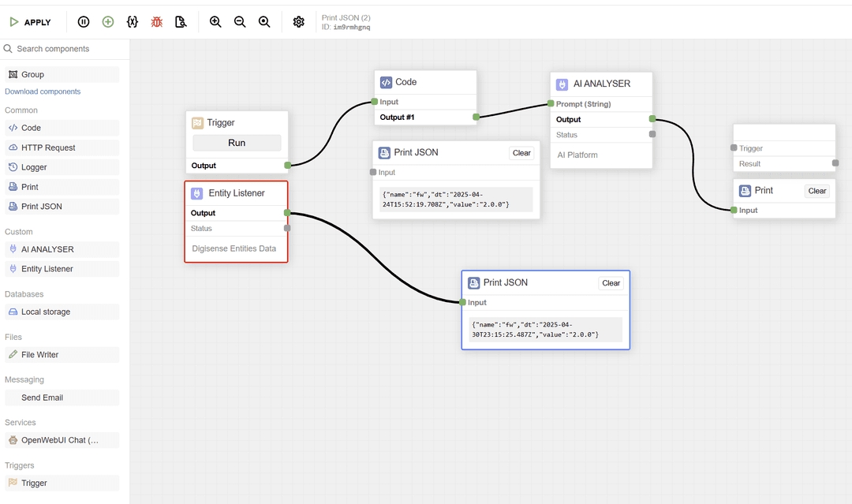This screenshot has width=852, height=504.
Task: Click the Code node Input port
Action: (x=375, y=102)
